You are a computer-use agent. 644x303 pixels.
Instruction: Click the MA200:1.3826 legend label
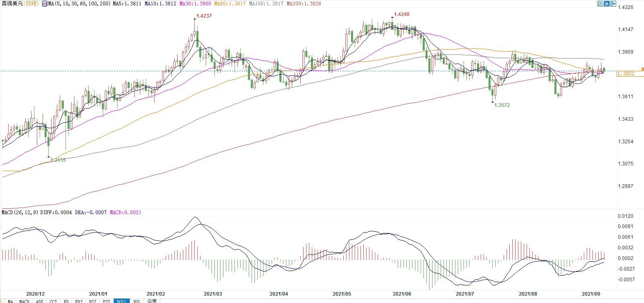click(x=304, y=4)
